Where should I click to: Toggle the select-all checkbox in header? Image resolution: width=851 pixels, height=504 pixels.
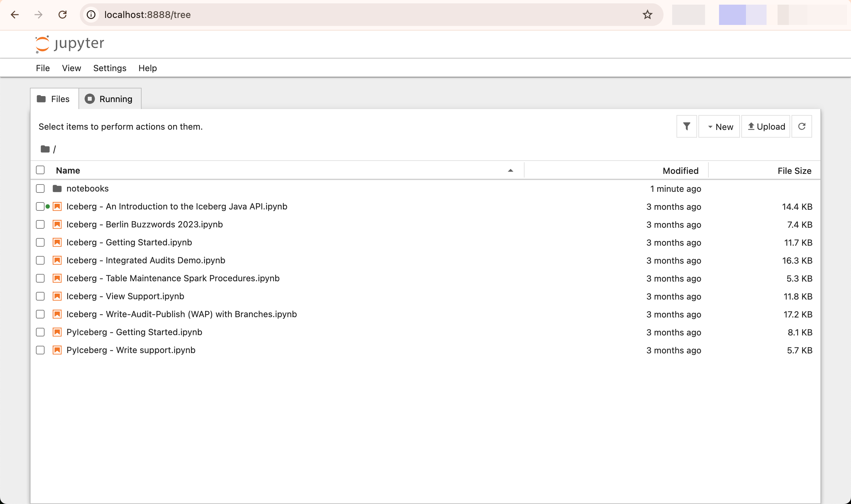(x=40, y=170)
